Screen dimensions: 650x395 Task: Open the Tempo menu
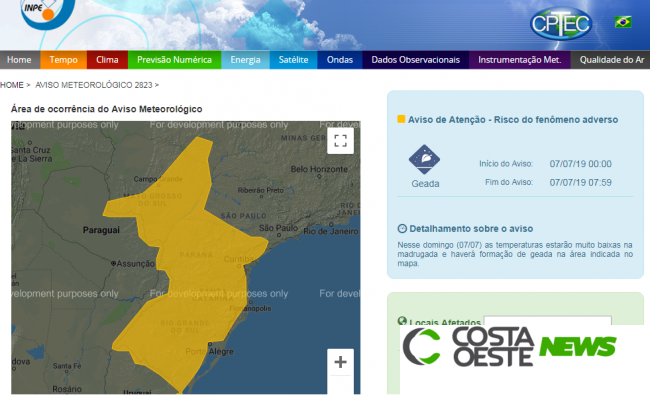click(63, 60)
